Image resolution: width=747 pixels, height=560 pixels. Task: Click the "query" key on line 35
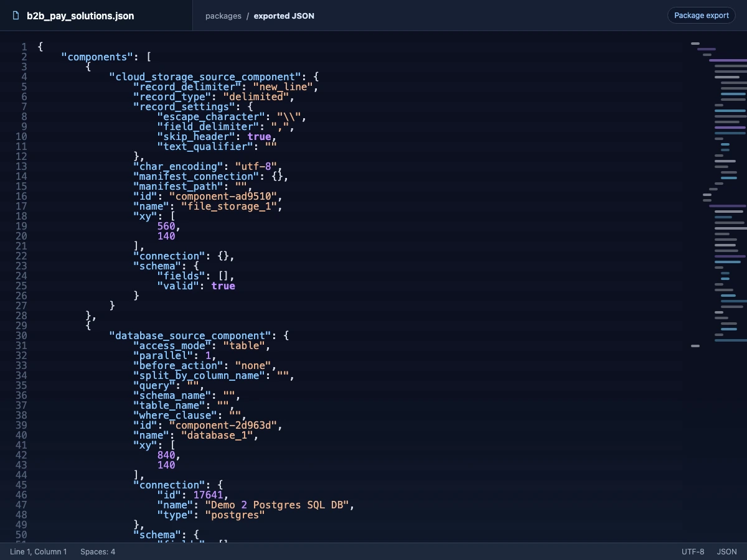pyautogui.click(x=154, y=385)
